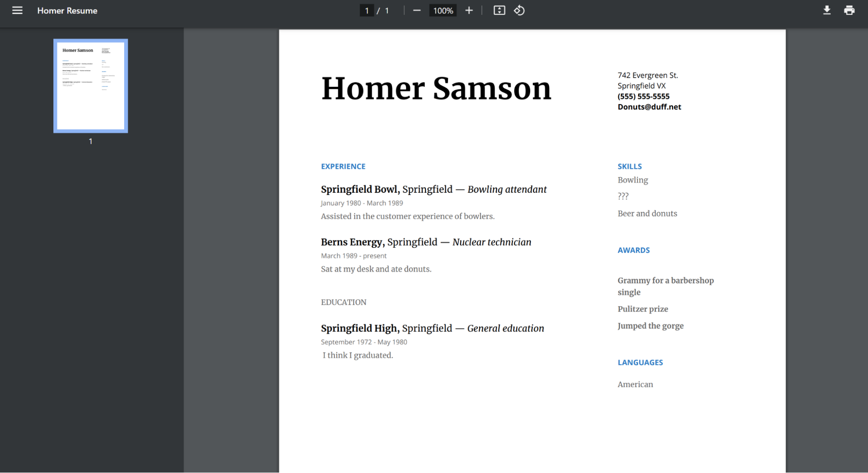868x473 pixels.
Task: Click the total page count label
Action: pyautogui.click(x=387, y=10)
